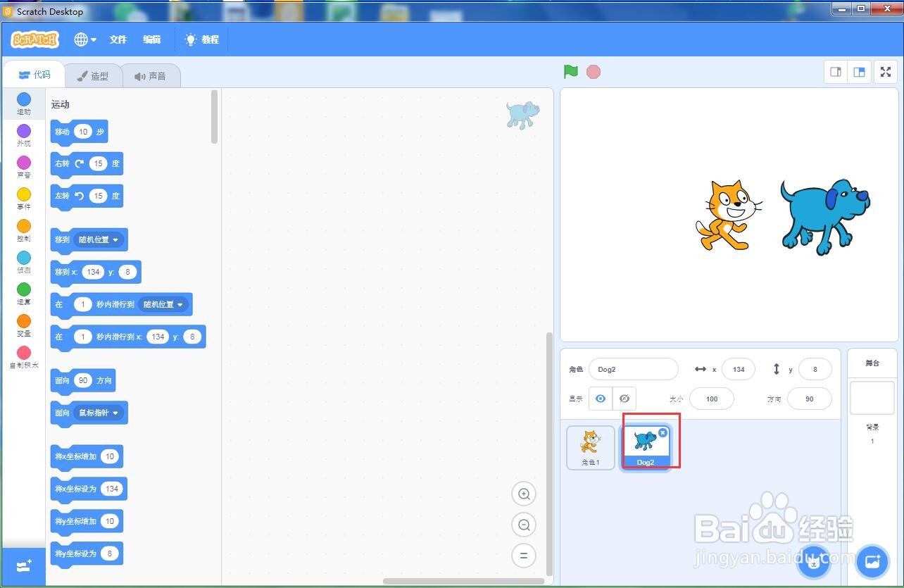
Task: Zoom in the code workspace
Action: click(524, 494)
